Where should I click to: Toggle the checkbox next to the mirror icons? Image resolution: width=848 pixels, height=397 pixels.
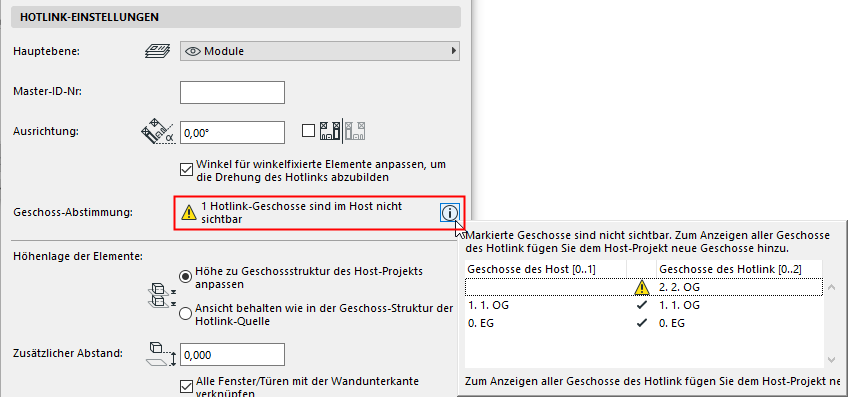point(308,131)
